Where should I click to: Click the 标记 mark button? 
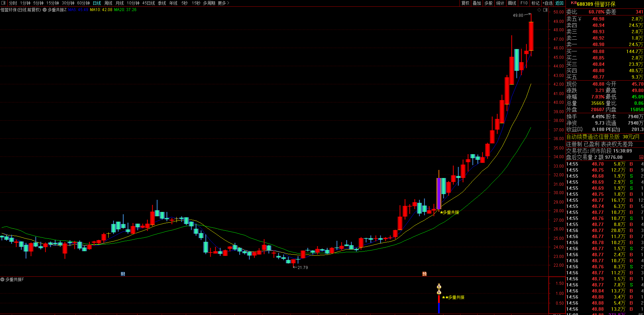coord(535,3)
